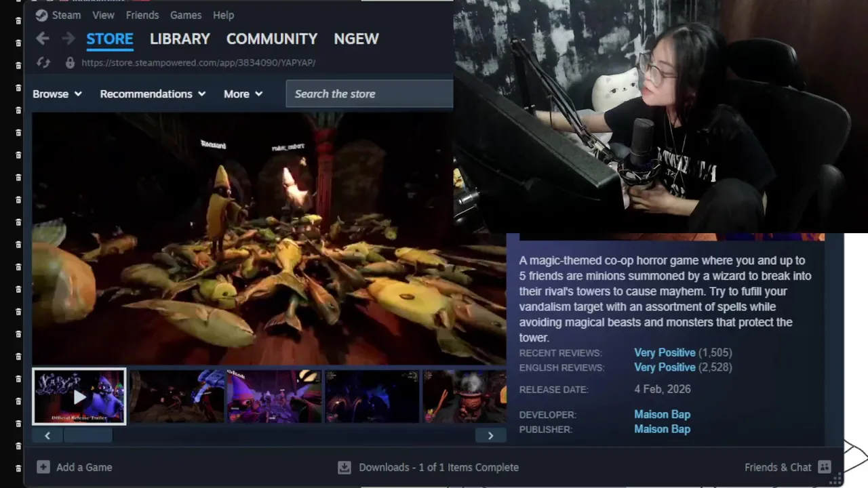Switch to the COMMUNITY tab
Image resolution: width=868 pixels, height=488 pixels.
(x=272, y=39)
